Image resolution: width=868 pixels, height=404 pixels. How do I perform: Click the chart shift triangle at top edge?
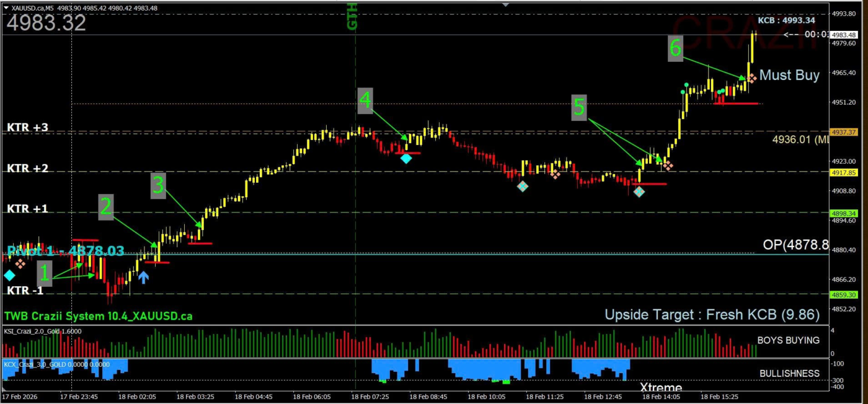505,4
